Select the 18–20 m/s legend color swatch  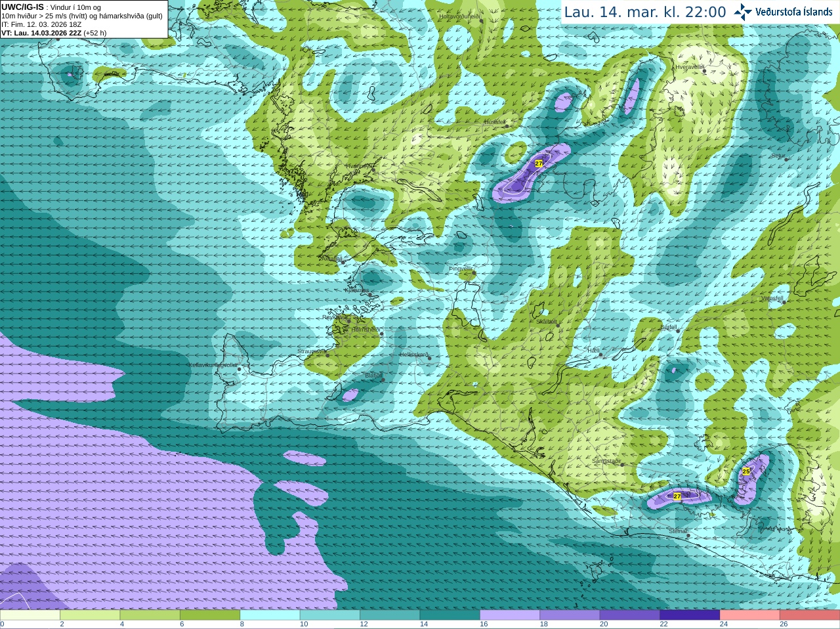coord(570,615)
